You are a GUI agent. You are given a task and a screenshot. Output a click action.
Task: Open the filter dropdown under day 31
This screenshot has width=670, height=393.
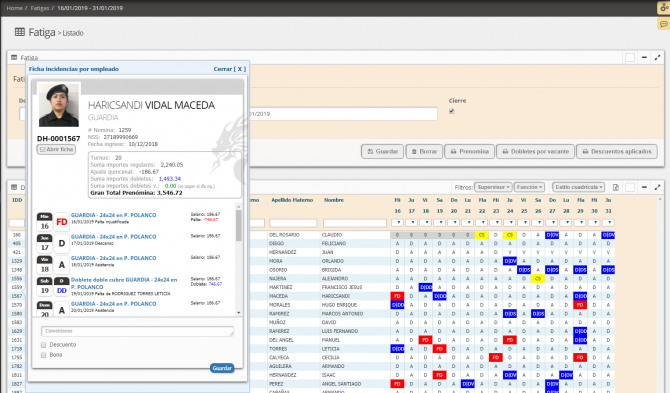coord(608,223)
